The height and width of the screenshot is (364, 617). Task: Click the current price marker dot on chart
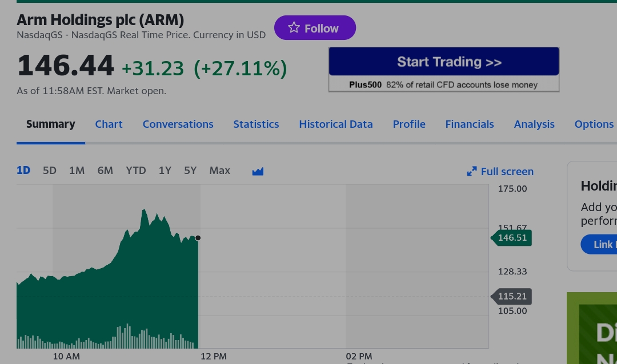coord(198,238)
